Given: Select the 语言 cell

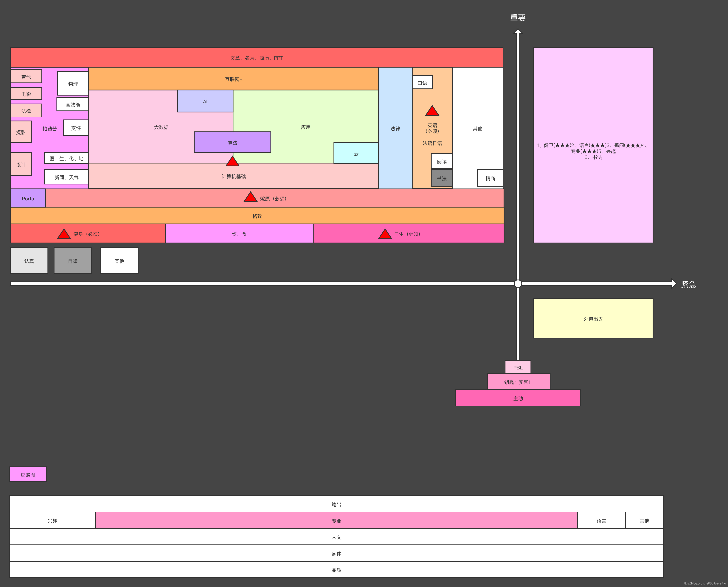Looking at the screenshot, I should pos(601,520).
